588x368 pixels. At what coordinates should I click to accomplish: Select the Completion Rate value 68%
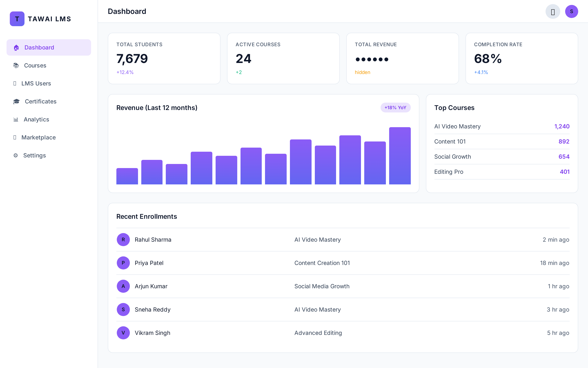(x=488, y=59)
